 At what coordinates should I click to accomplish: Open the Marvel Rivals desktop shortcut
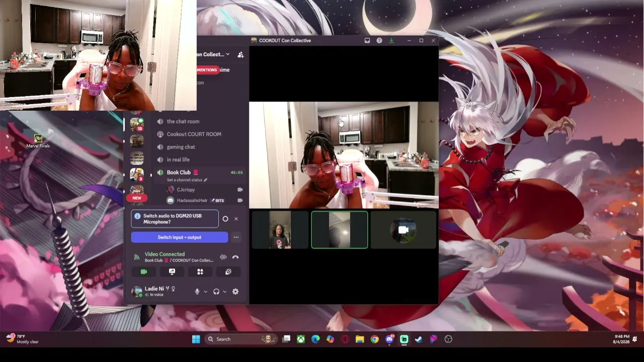pos(38,141)
